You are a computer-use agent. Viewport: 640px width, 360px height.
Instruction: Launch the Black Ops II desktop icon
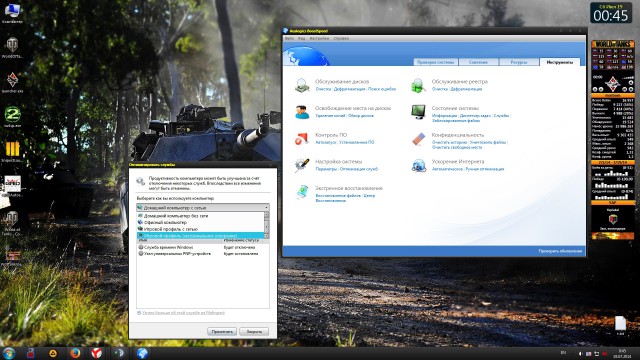[12, 151]
